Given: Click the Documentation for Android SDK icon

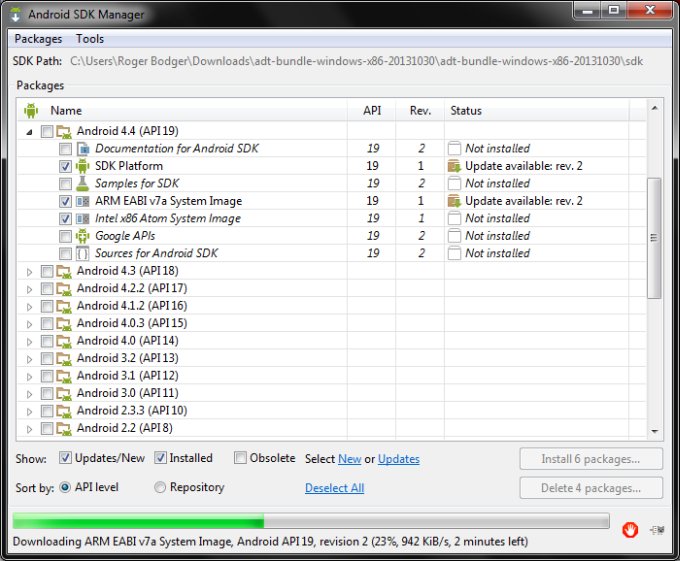Looking at the screenshot, I should pos(82,149).
